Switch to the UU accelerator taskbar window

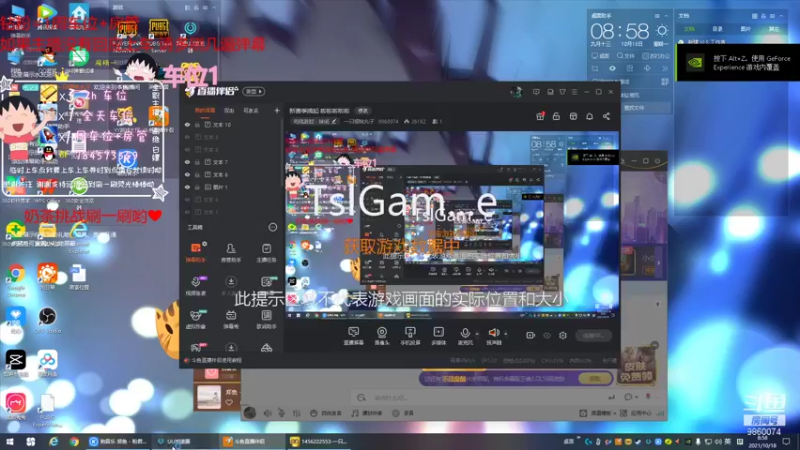coord(184,441)
